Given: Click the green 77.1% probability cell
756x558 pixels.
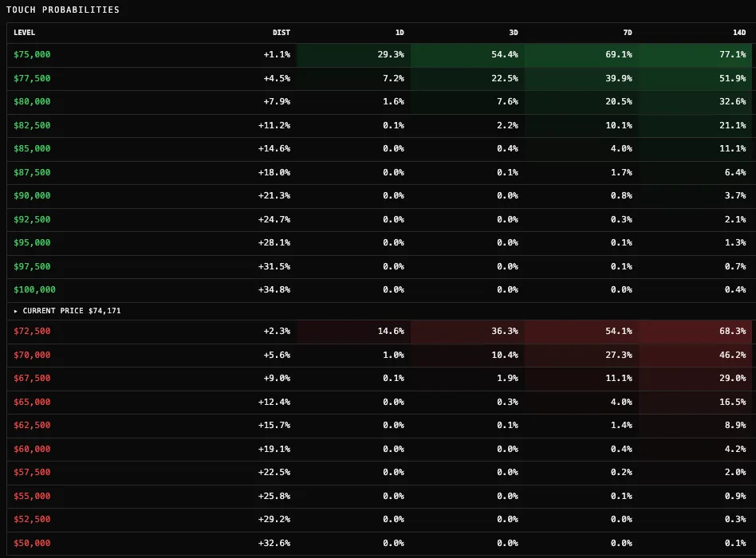Looking at the screenshot, I should (733, 55).
